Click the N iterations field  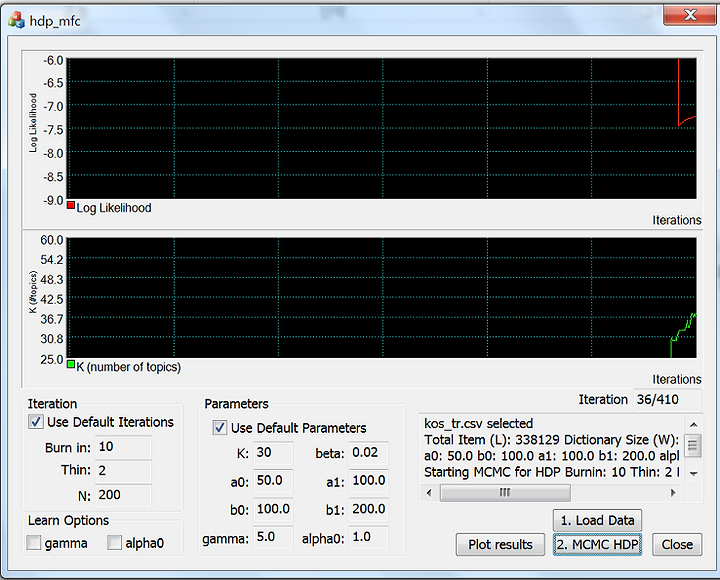pos(123,495)
